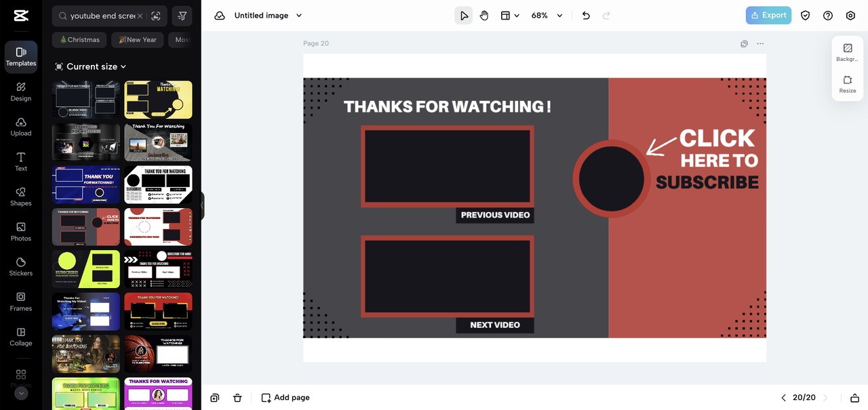Viewport: 868px width, 410px height.
Task: Select the circular subscribe placeholder on canvas
Action: (x=612, y=179)
